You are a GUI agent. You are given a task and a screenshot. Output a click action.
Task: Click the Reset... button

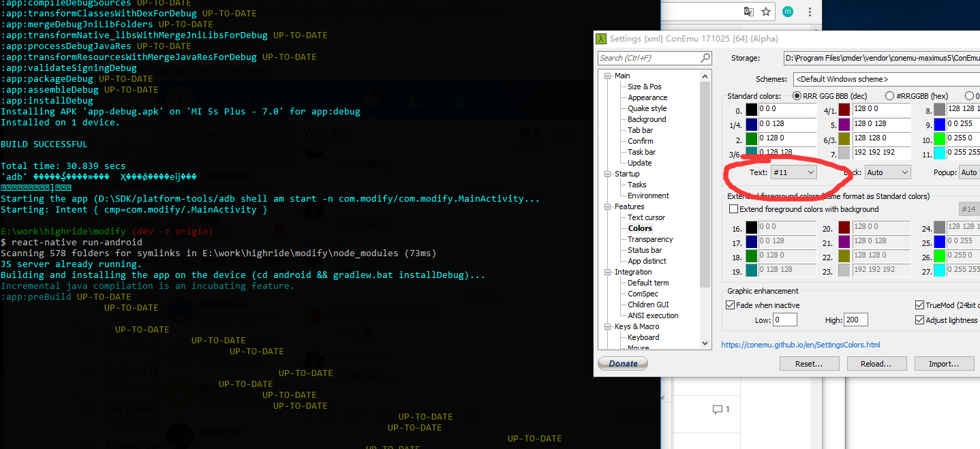809,364
